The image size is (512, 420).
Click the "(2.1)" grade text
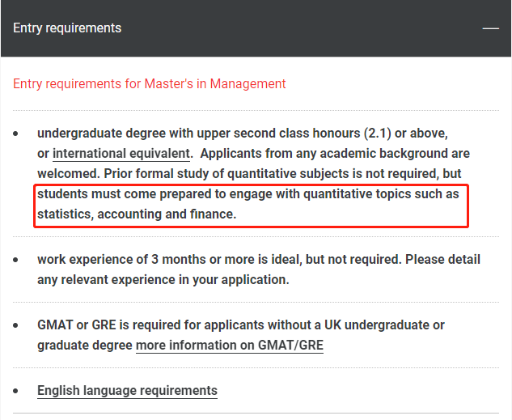[x=378, y=134]
